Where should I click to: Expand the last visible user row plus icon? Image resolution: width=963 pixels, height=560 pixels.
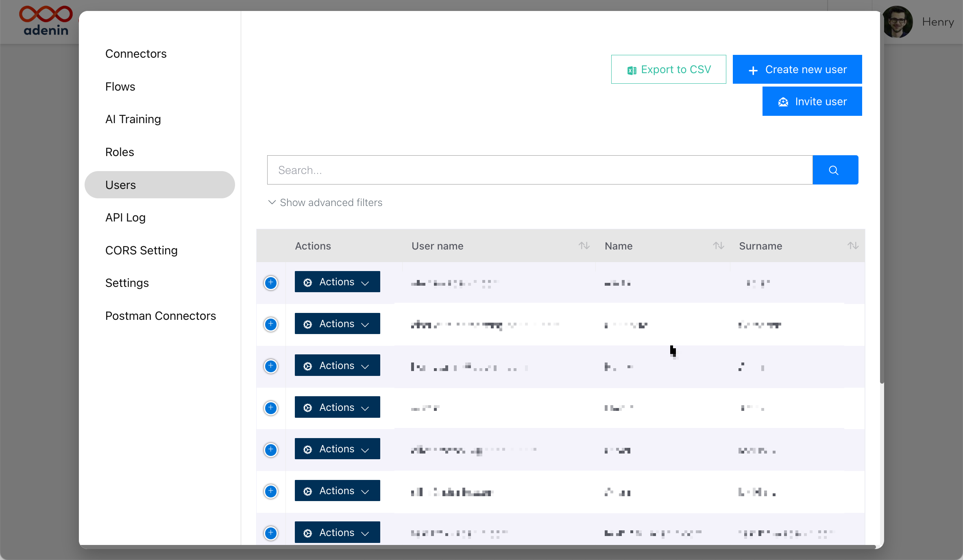point(271,533)
